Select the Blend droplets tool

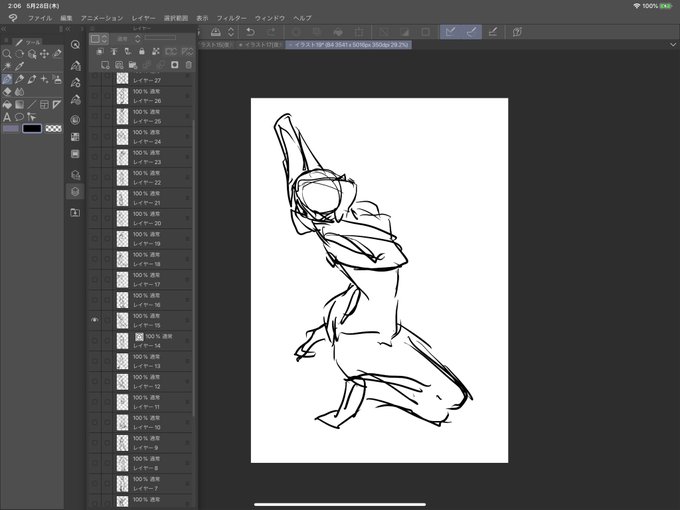(x=19, y=92)
